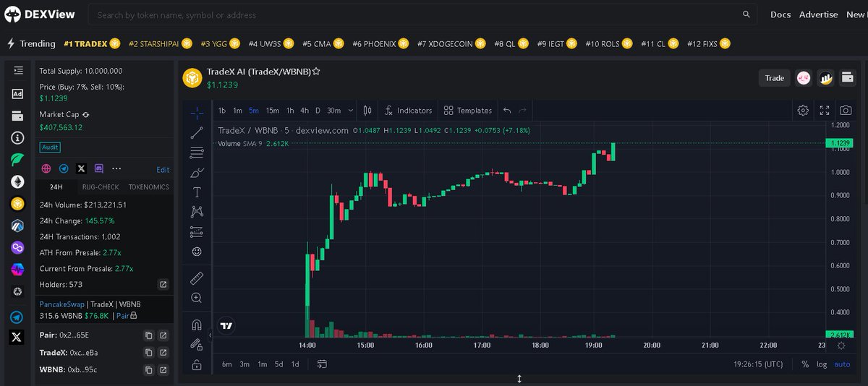Click the Trade button
This screenshot has height=386, width=868.
point(774,78)
